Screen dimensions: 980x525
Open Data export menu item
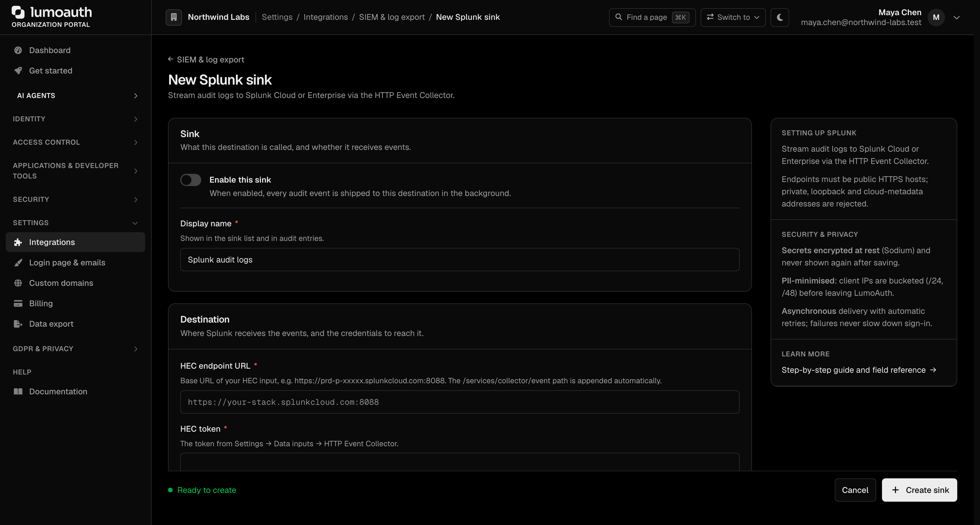click(75, 324)
